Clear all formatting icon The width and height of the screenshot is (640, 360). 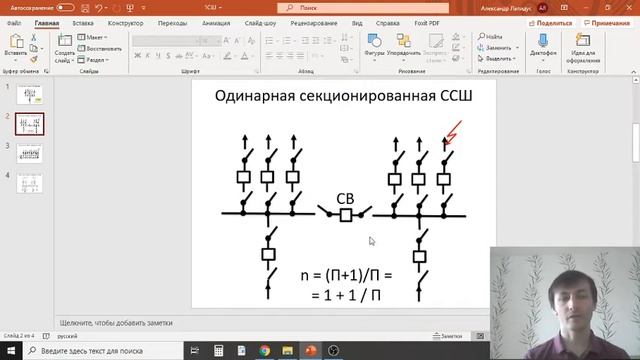pos(251,40)
